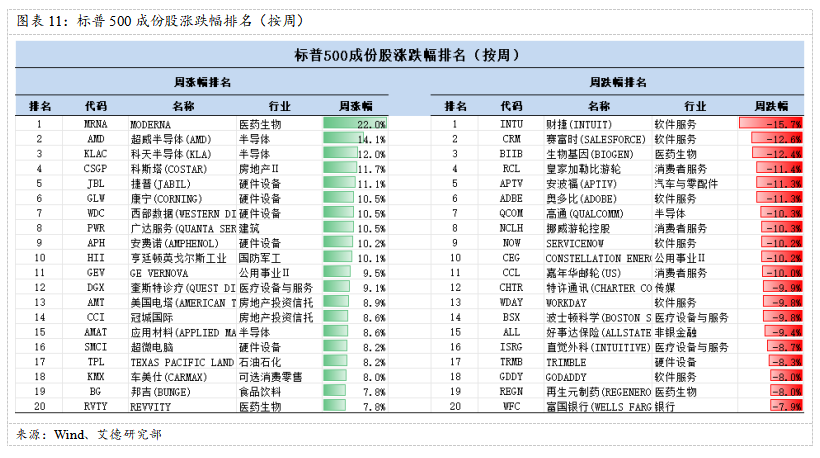Click ticker code KLAC
The image size is (820, 458).
pos(96,154)
